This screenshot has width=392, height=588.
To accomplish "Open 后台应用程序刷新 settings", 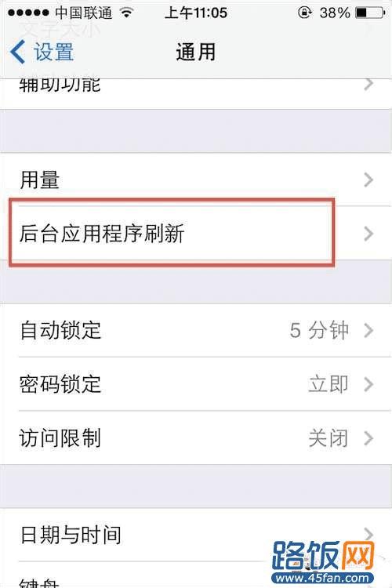I will pos(196,233).
